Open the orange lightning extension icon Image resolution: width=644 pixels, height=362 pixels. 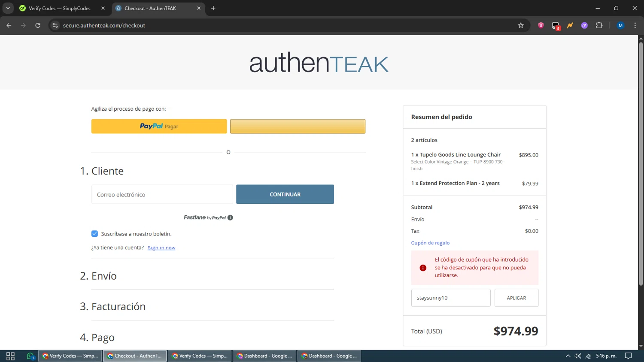[570, 25]
